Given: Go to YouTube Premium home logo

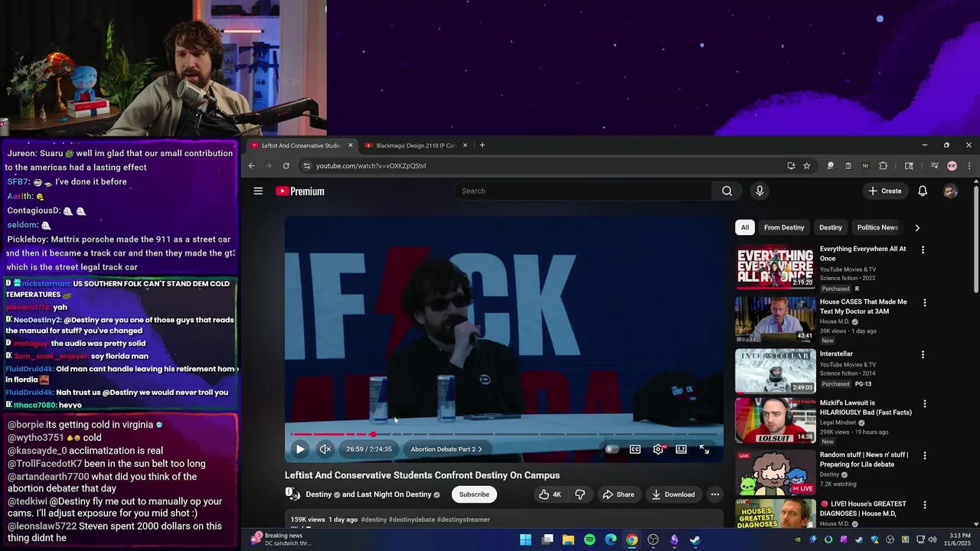Looking at the screenshot, I should pyautogui.click(x=300, y=191).
